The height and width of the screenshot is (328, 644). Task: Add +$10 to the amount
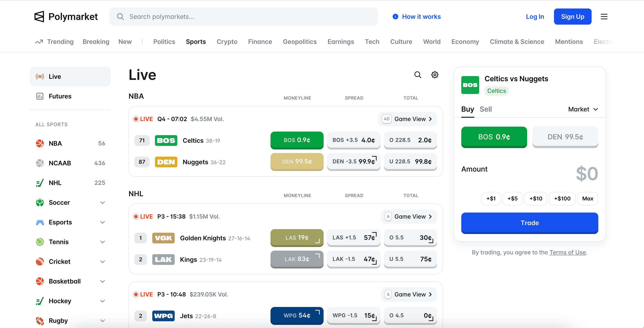(x=535, y=199)
